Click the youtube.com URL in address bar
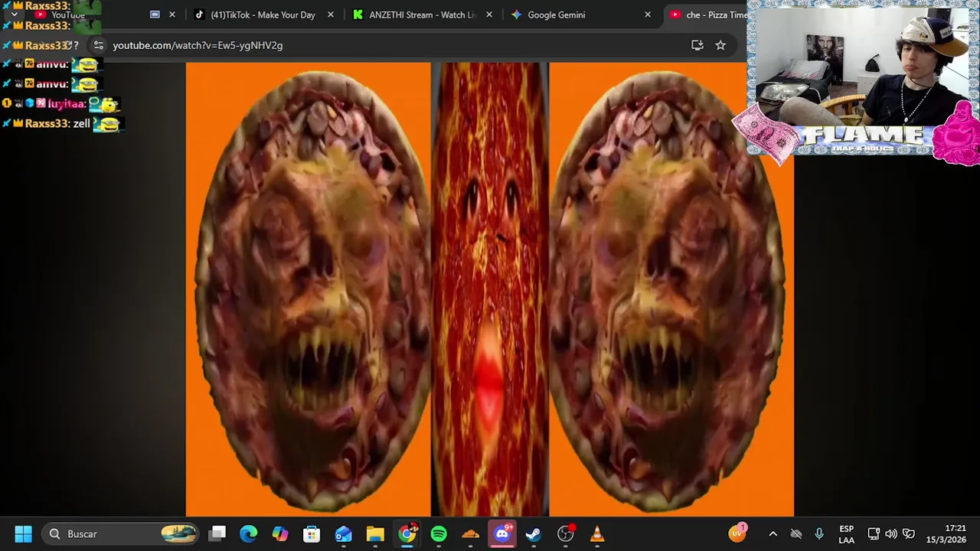980x551 pixels. pos(198,45)
